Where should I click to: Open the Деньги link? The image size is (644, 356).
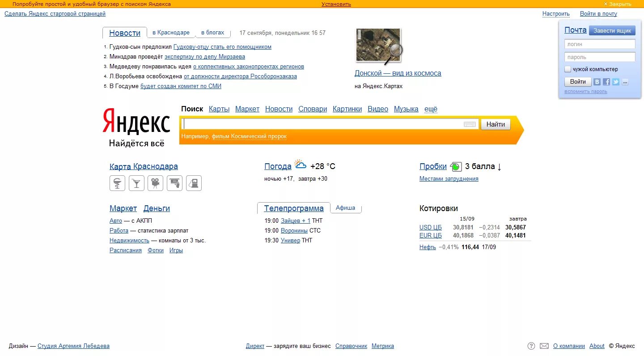[x=157, y=208]
